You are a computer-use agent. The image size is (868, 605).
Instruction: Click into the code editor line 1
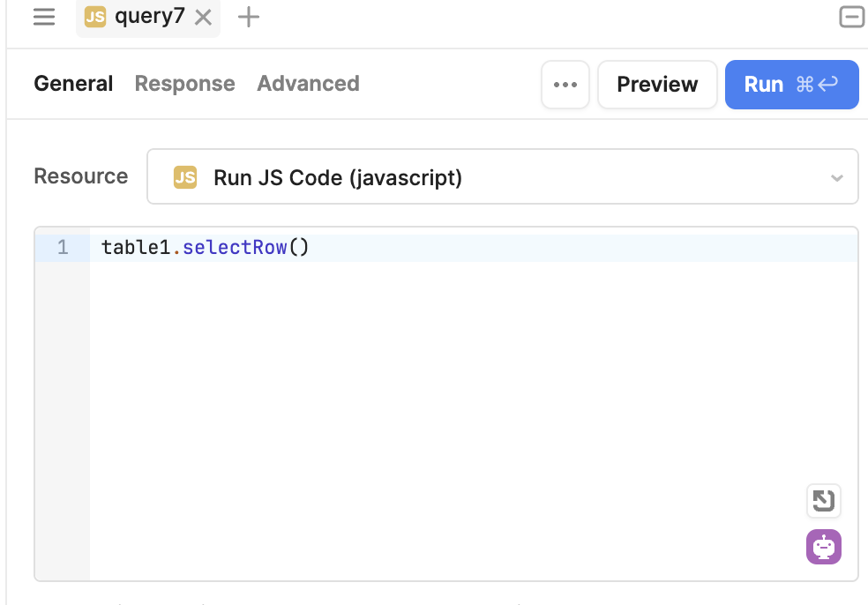click(474, 248)
